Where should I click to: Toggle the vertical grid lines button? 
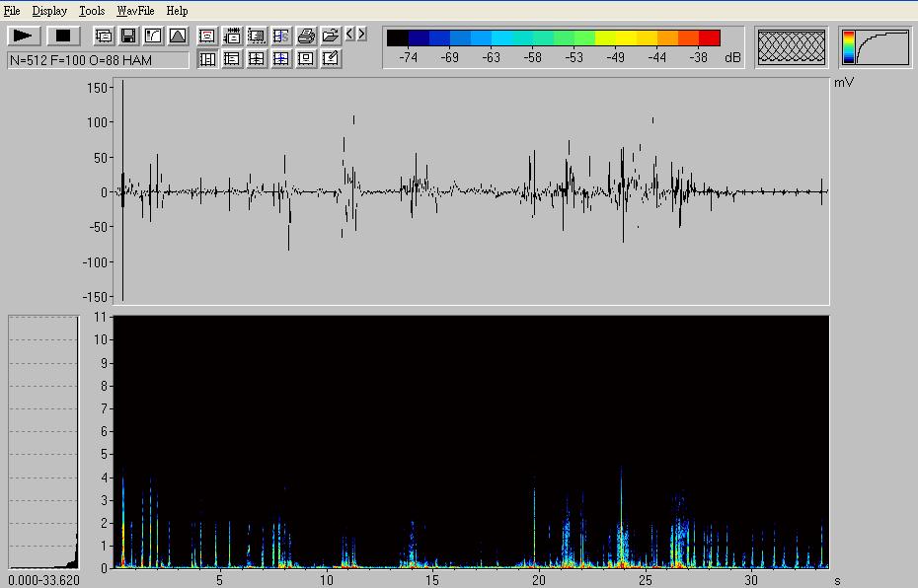coord(207,59)
